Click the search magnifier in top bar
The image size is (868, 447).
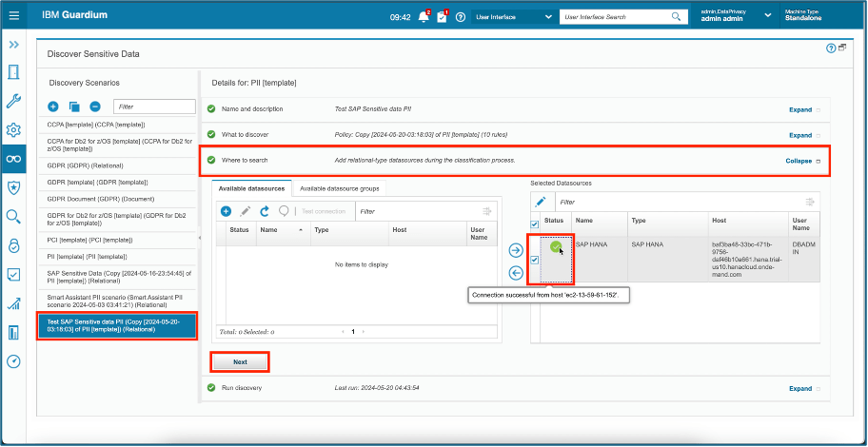tap(676, 16)
